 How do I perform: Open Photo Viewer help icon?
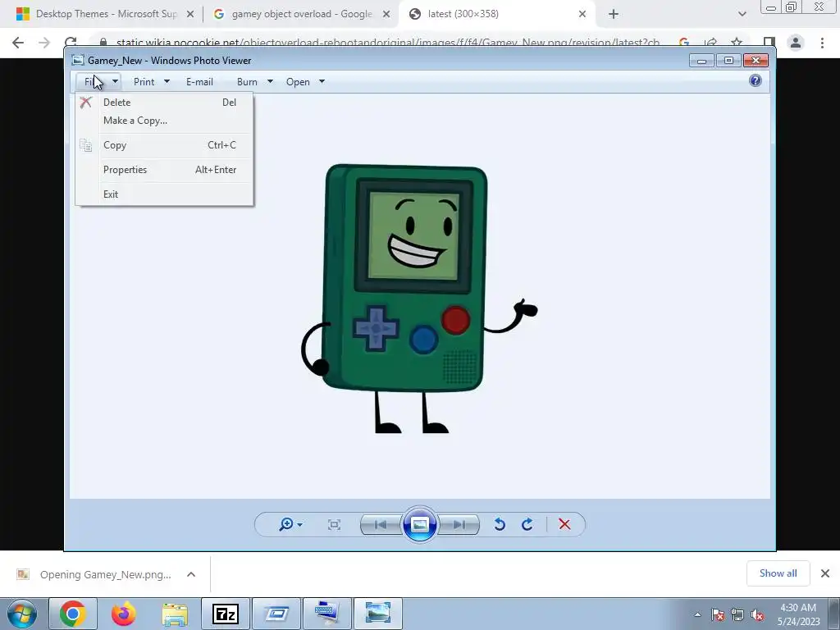[x=756, y=81]
